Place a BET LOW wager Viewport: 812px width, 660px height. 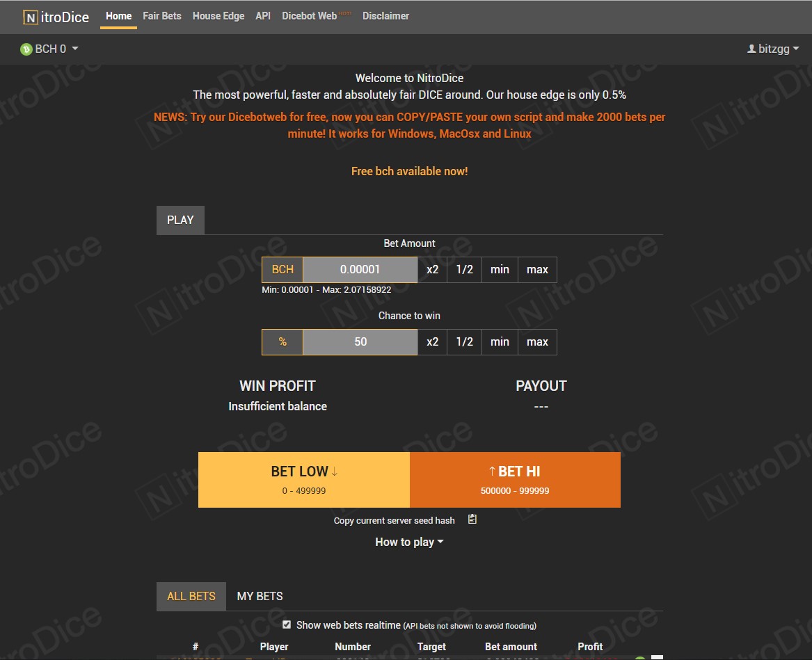point(304,480)
